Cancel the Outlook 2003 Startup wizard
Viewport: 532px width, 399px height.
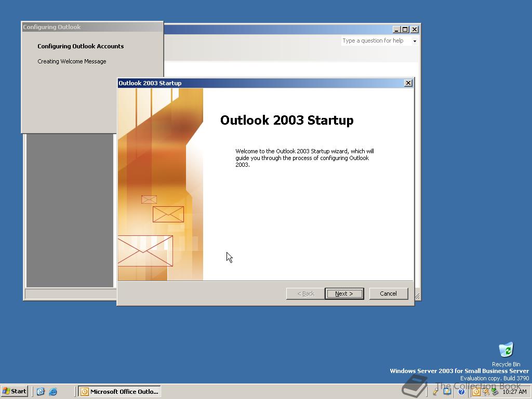389,294
